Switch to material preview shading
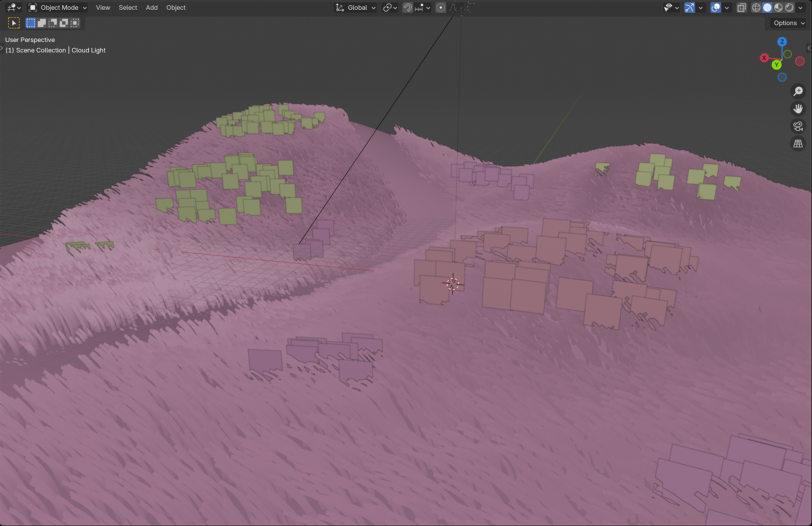 (x=778, y=8)
